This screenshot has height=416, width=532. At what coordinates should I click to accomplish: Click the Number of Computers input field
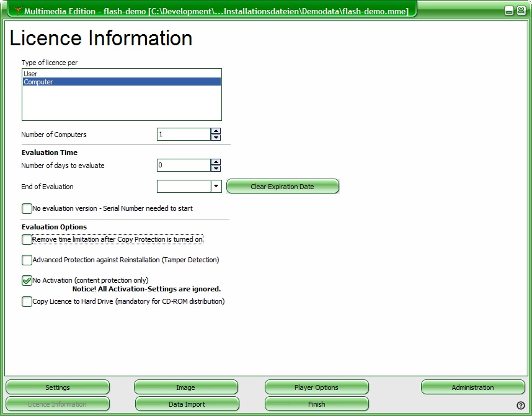(184, 135)
